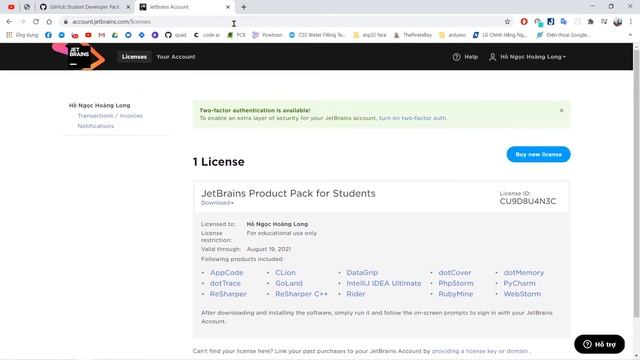The width and height of the screenshot is (640, 360).
Task: Open the Google Drive bookmark
Action: tap(115, 35)
